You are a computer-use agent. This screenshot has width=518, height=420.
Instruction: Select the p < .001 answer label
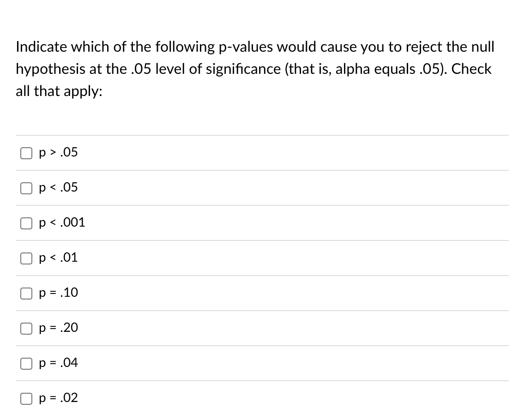(x=62, y=223)
